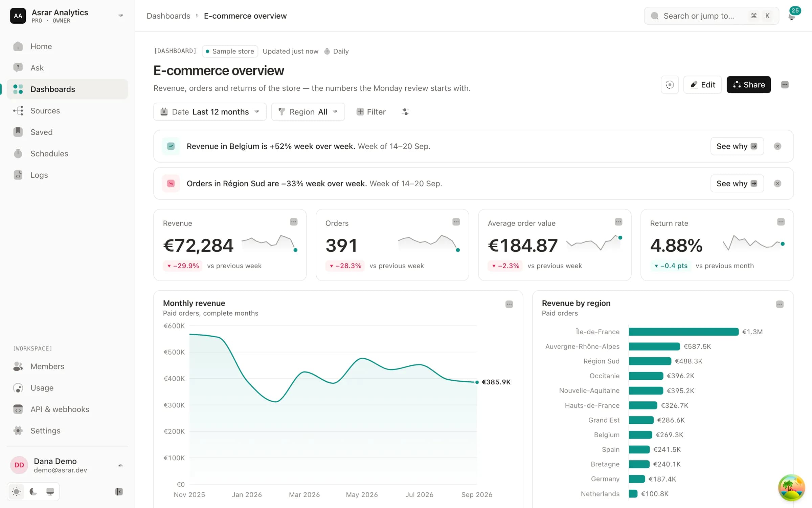This screenshot has height=508, width=812.
Task: Click the €184.87 average order value
Action: (x=522, y=245)
